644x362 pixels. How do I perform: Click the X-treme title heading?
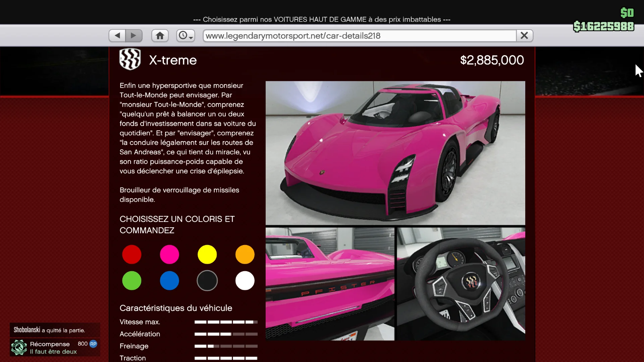(173, 60)
